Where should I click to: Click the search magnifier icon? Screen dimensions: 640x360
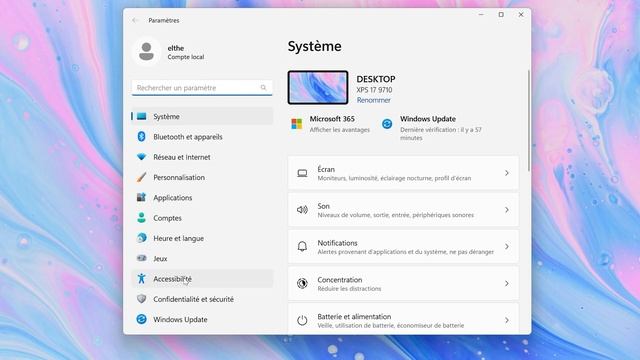(263, 87)
